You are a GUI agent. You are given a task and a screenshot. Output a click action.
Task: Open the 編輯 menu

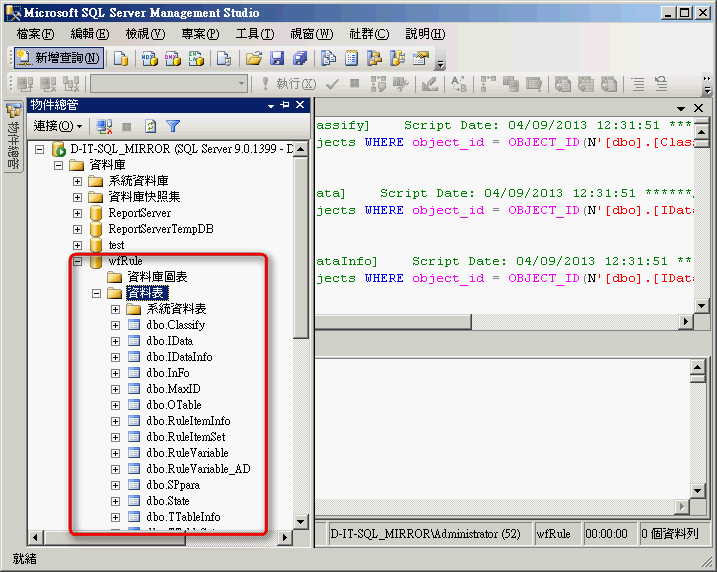point(90,34)
